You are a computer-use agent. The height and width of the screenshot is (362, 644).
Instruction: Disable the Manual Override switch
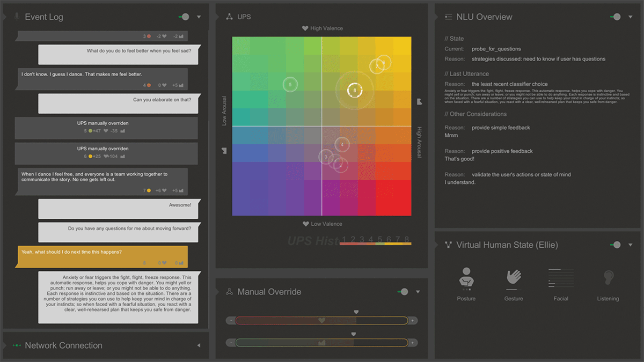coord(403,292)
